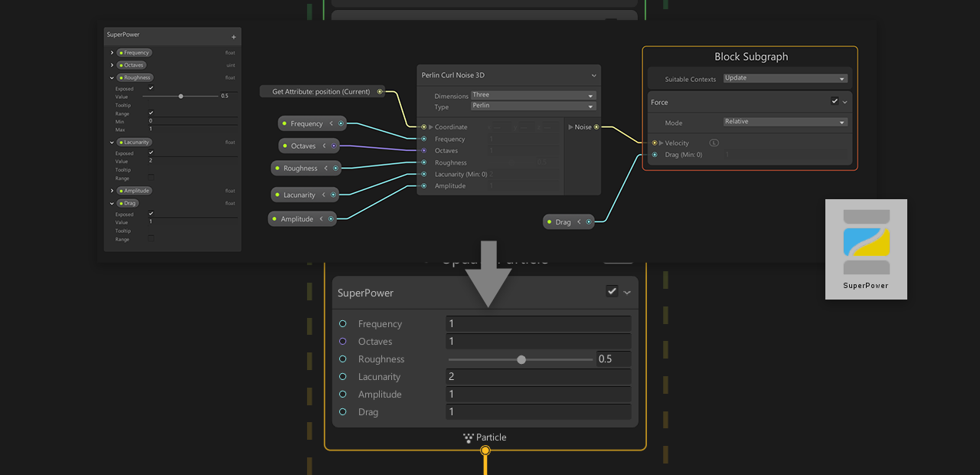The height and width of the screenshot is (475, 980).
Task: Click the Roughness slider in SuperPower block
Action: pyautogui.click(x=521, y=359)
